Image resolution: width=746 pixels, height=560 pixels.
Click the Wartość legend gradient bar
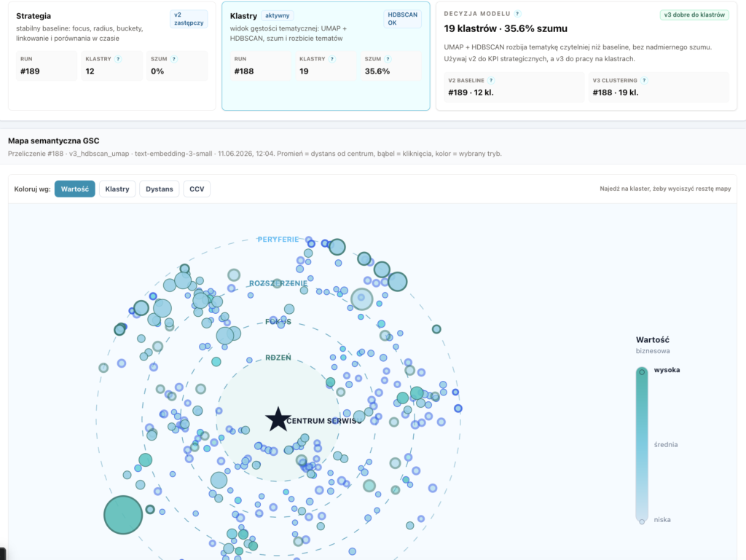point(642,446)
